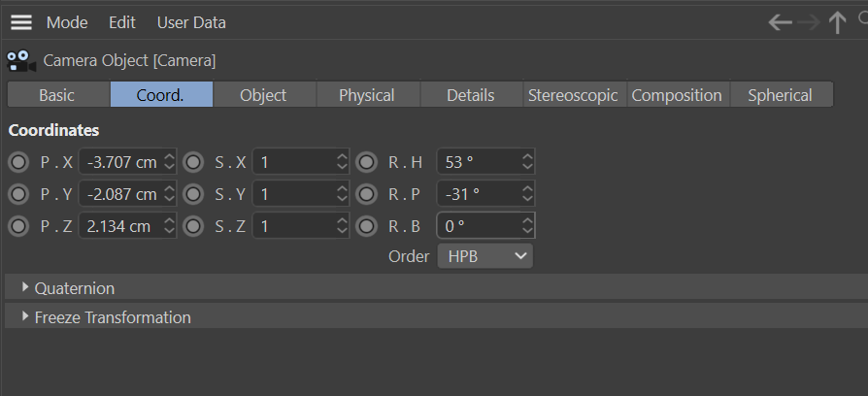Click the up arrow icon

pos(837,22)
